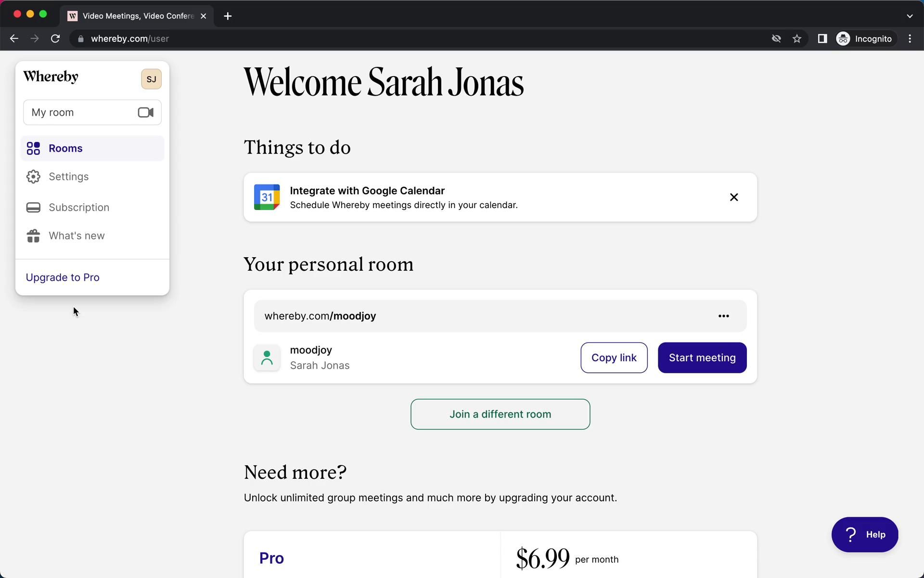Click the Welcome Sarah Jonas heading
The height and width of the screenshot is (578, 924).
point(384,82)
